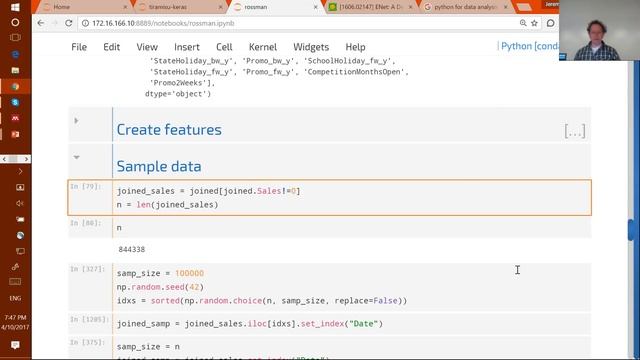Open Skype from the taskbar
This screenshot has width=640, height=360.
tap(15, 102)
